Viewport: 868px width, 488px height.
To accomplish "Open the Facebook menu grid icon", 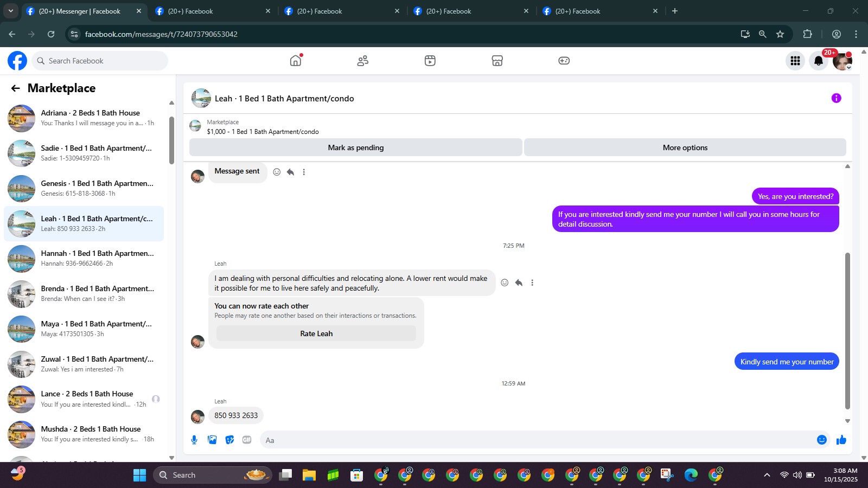I will coord(795,61).
